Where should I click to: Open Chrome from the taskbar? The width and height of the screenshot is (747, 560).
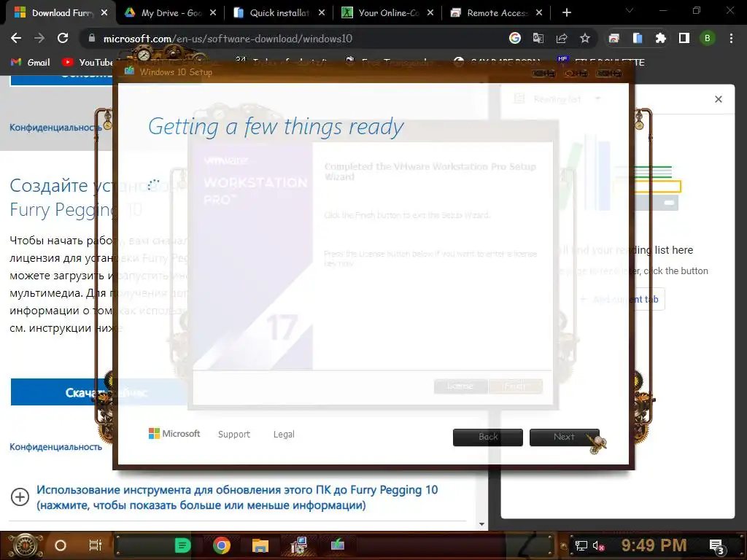click(222, 545)
